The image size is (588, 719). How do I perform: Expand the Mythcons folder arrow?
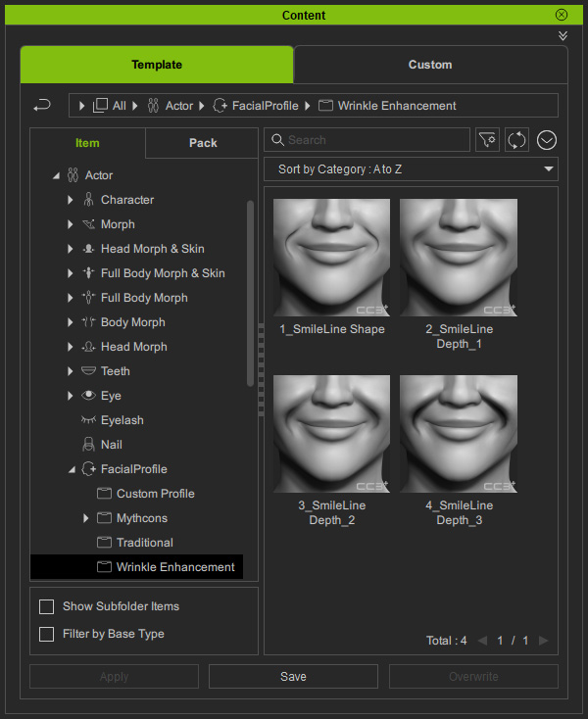86,518
